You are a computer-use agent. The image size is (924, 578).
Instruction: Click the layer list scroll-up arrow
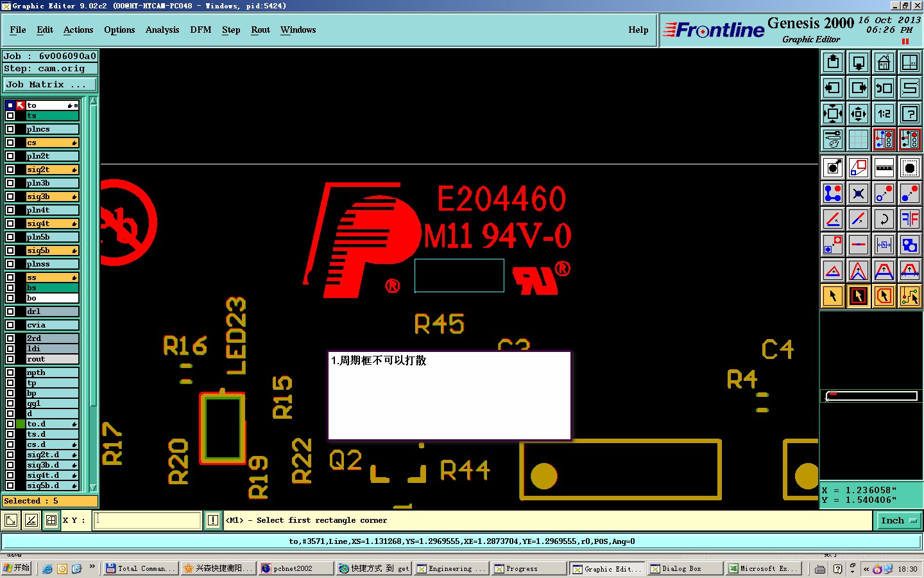[x=93, y=101]
